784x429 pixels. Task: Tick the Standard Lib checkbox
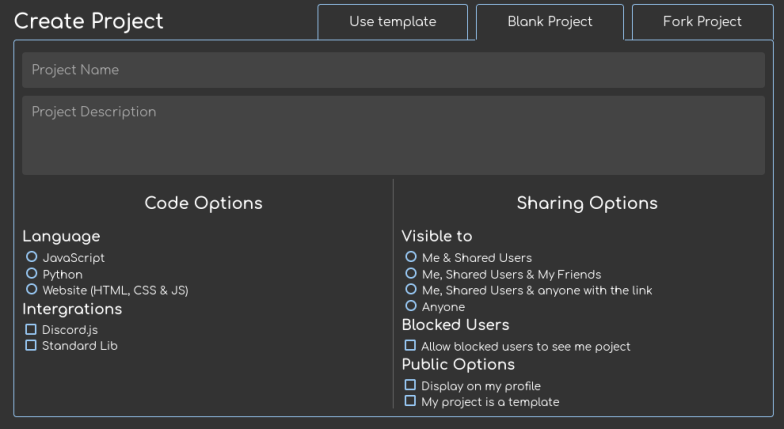[31, 346]
